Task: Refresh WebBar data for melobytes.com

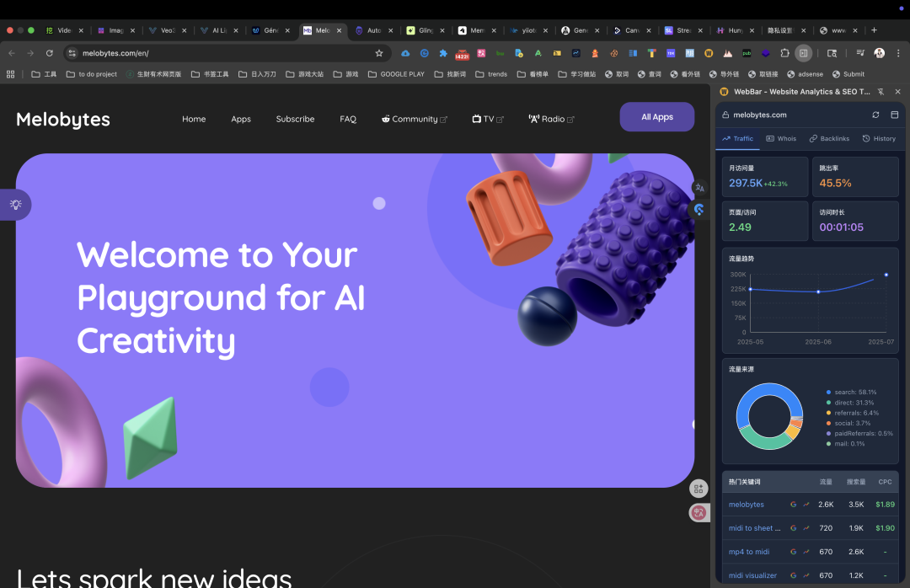Action: click(875, 115)
